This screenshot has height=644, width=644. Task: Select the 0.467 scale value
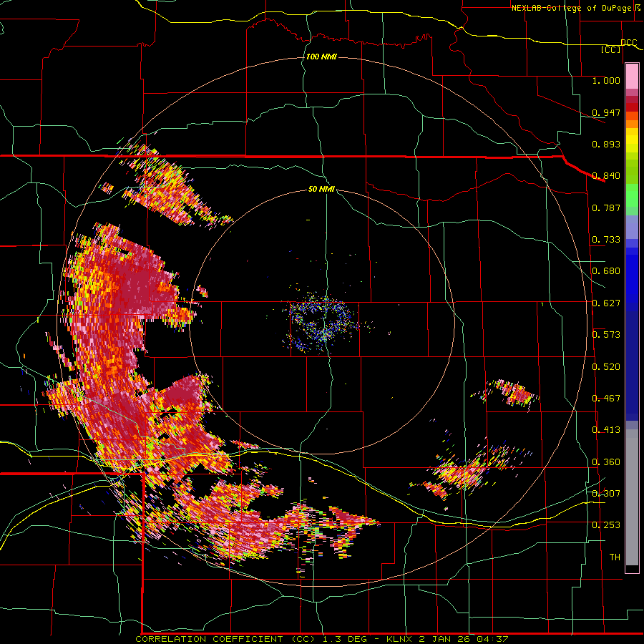(x=606, y=399)
